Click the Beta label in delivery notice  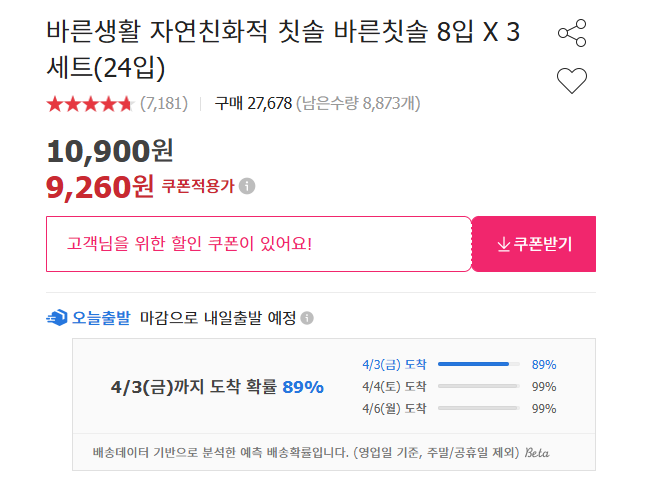tap(537, 453)
